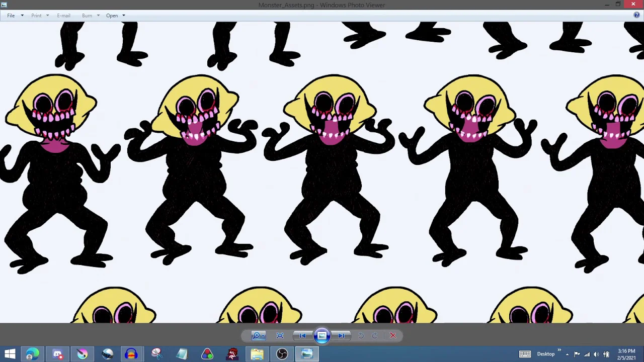Click the E-mail toolbar button
The height and width of the screenshot is (362, 644).
tap(63, 16)
